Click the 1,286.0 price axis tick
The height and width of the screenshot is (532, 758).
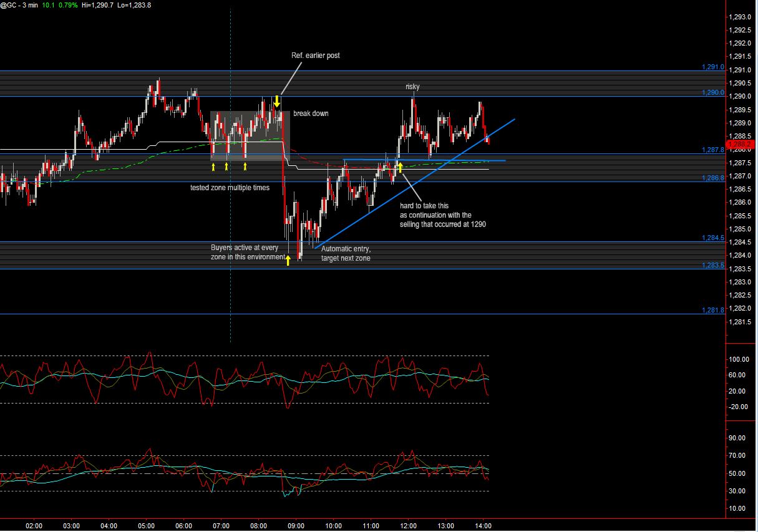[x=740, y=202]
